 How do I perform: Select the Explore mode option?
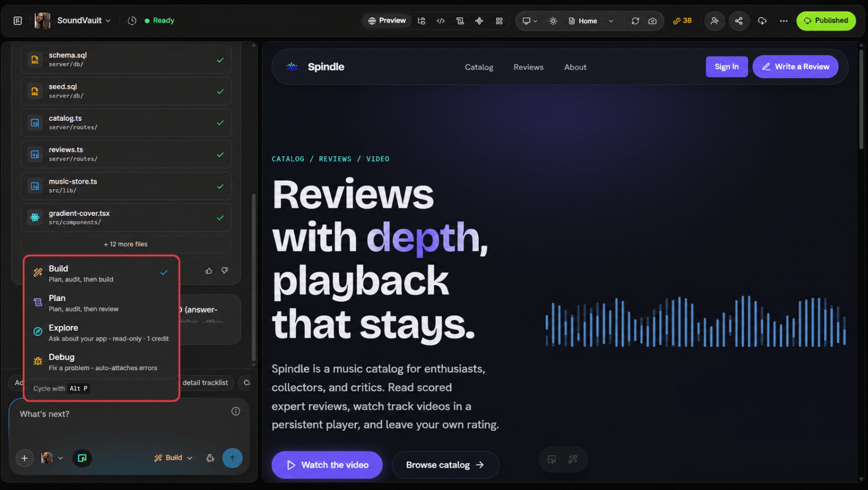coord(101,332)
